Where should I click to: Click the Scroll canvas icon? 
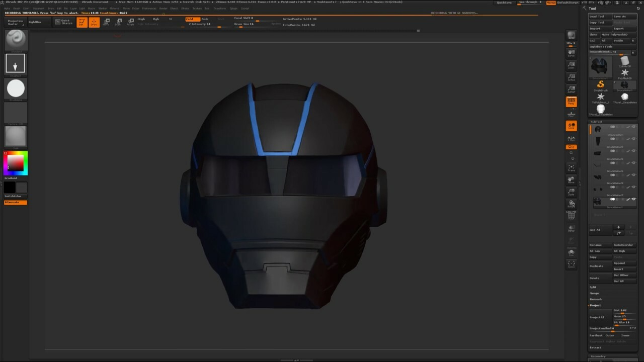point(571,52)
